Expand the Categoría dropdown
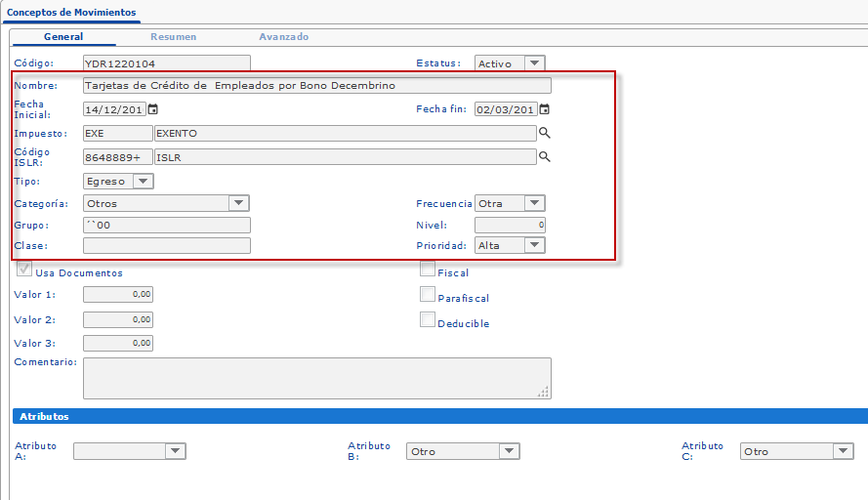 [166, 203]
